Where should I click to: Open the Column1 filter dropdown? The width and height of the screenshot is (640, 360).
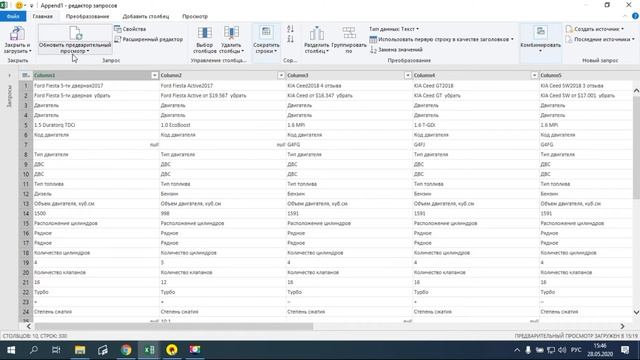coord(155,75)
